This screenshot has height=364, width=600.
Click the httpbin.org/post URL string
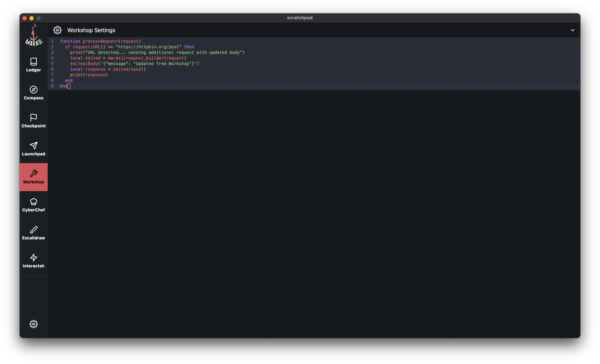(x=149, y=47)
